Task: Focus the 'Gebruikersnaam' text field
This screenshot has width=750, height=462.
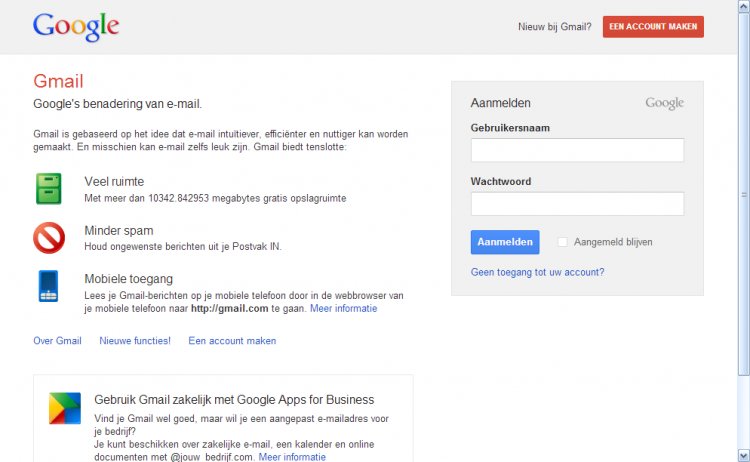Action: point(577,150)
